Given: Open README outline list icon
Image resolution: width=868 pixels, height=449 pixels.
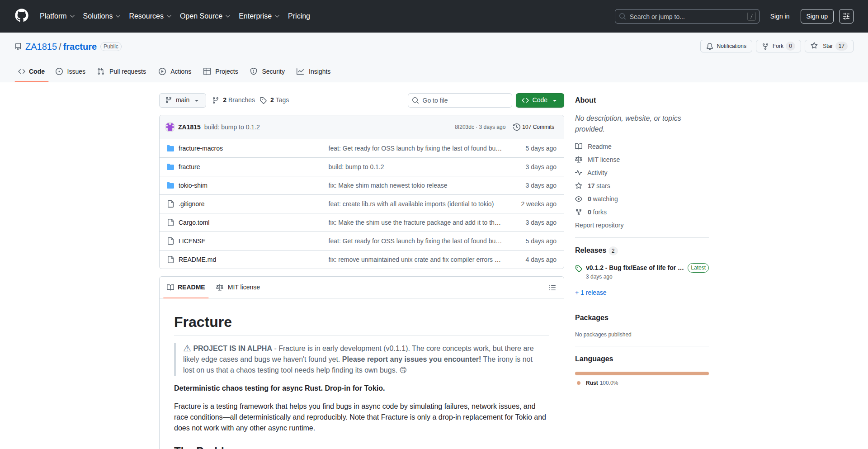Looking at the screenshot, I should (552, 288).
